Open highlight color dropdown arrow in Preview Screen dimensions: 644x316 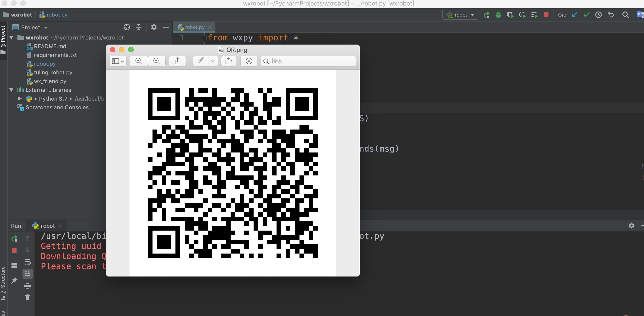213,61
